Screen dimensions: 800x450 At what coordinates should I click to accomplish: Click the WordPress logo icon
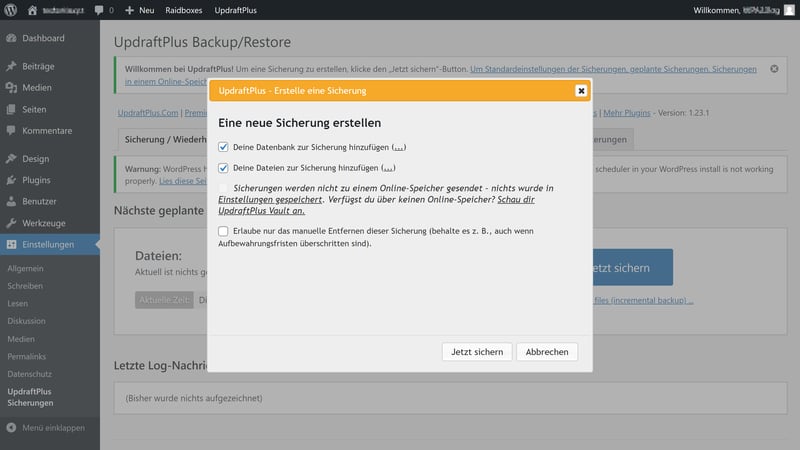click(11, 10)
